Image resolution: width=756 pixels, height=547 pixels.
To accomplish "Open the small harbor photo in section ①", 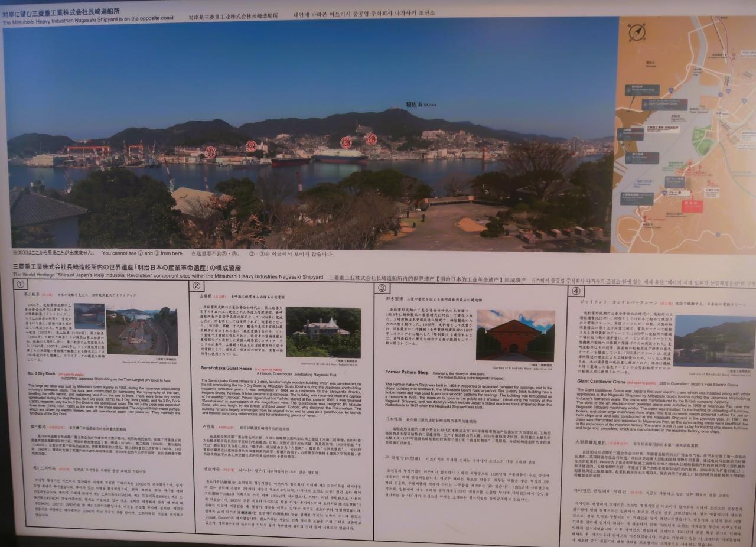I will click(x=89, y=316).
